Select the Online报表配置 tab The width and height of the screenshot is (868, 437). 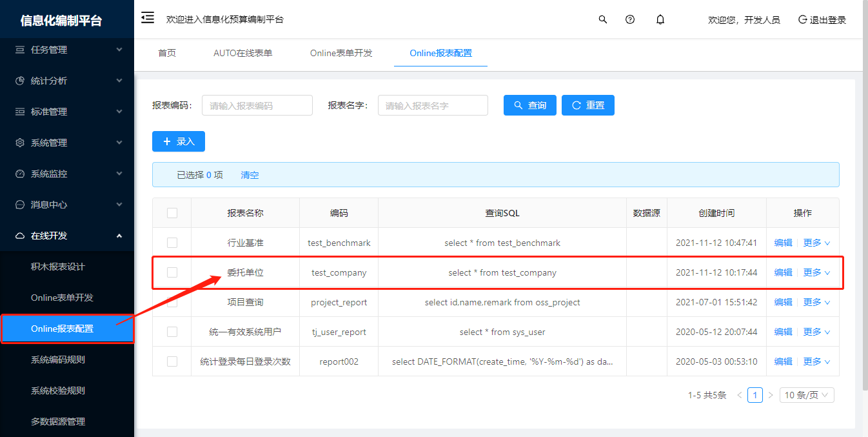coord(441,53)
